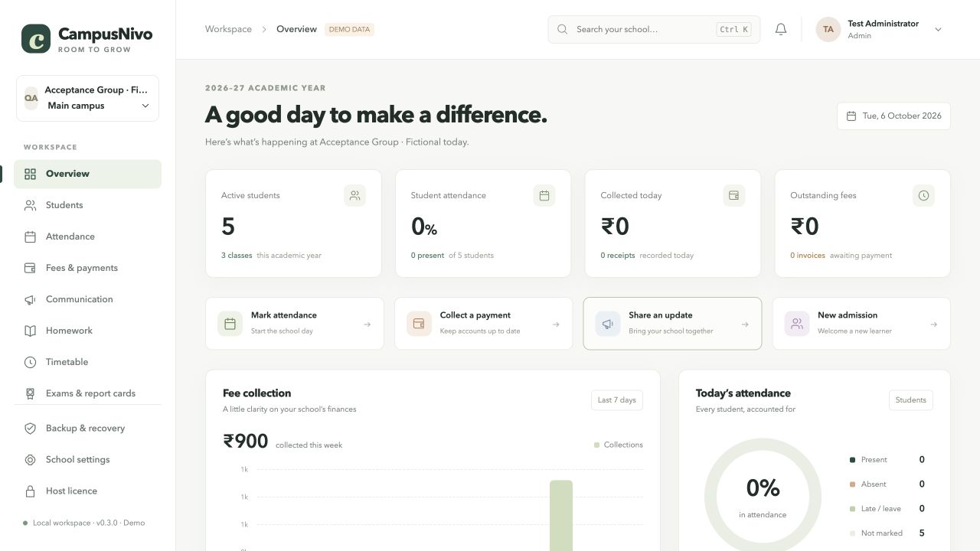
Task: Open the Collect a payment quick action
Action: (483, 324)
